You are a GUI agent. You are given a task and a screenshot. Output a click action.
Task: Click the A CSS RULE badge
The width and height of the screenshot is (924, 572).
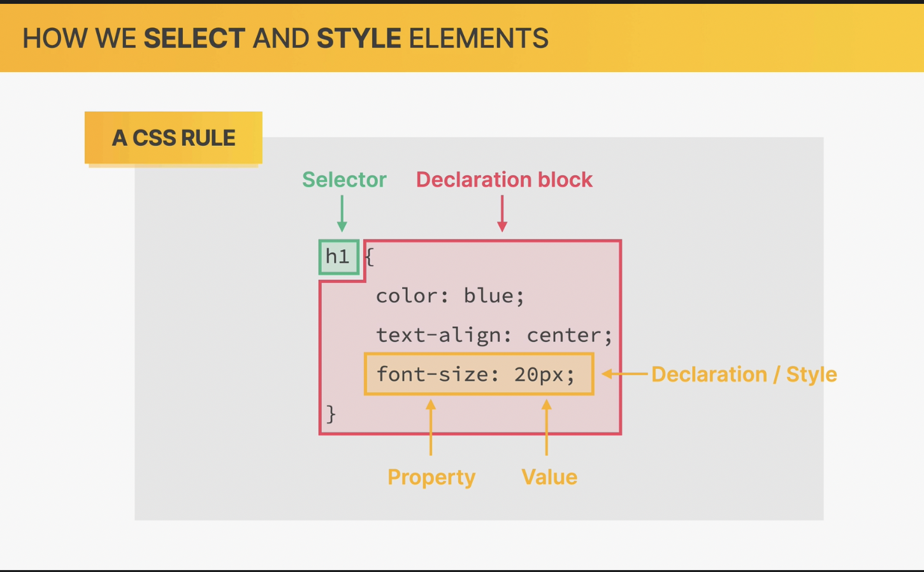point(173,138)
